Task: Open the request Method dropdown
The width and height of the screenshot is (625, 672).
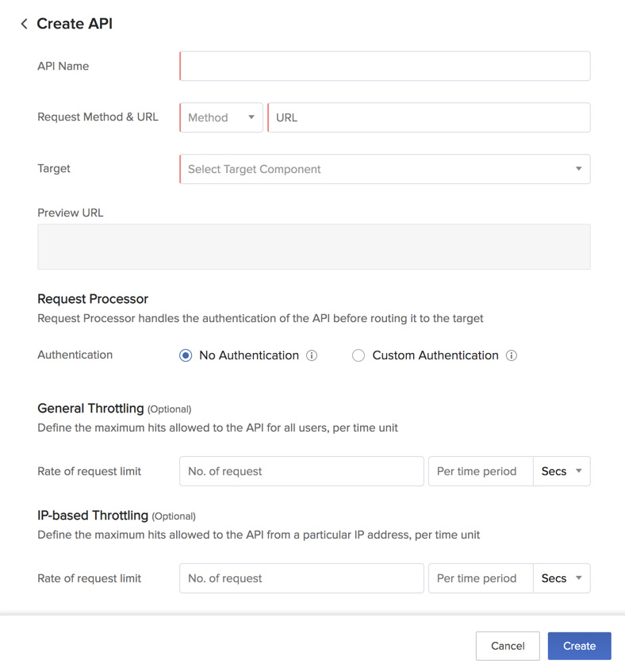Action: tap(221, 117)
